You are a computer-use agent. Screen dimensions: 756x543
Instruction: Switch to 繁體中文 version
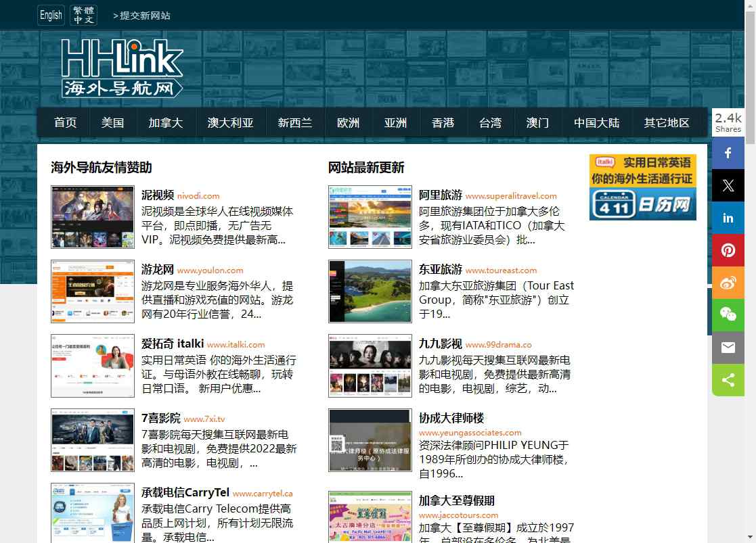click(83, 16)
